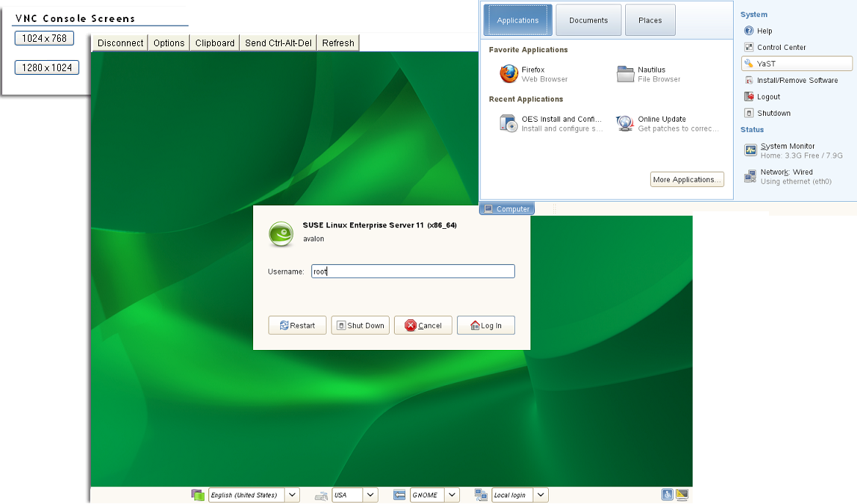
Task: Click the SUSE Linux Enterprise Server 11 title
Action: [380, 225]
